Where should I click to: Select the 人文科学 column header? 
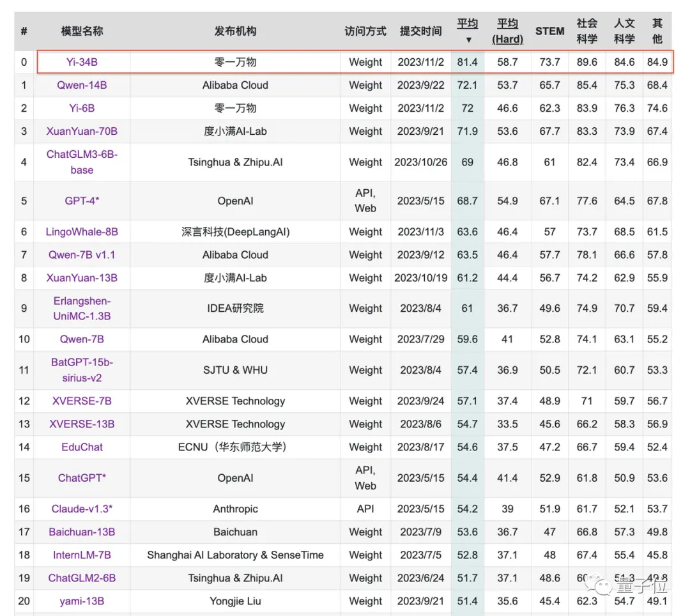pos(624,31)
